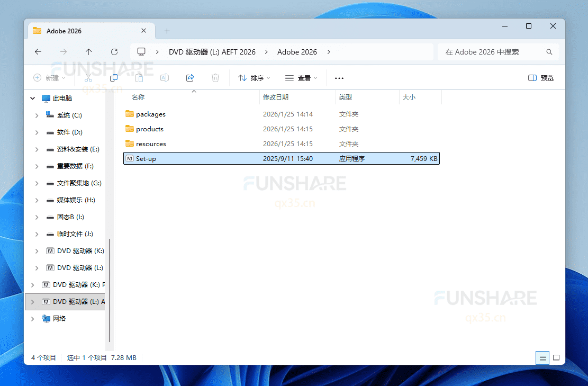Go back to the previous folder
The width and height of the screenshot is (588, 386).
(x=38, y=51)
